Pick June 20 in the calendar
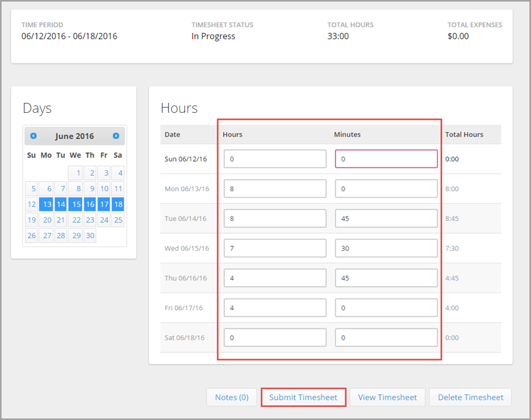The height and width of the screenshot is (420, 531). point(46,220)
